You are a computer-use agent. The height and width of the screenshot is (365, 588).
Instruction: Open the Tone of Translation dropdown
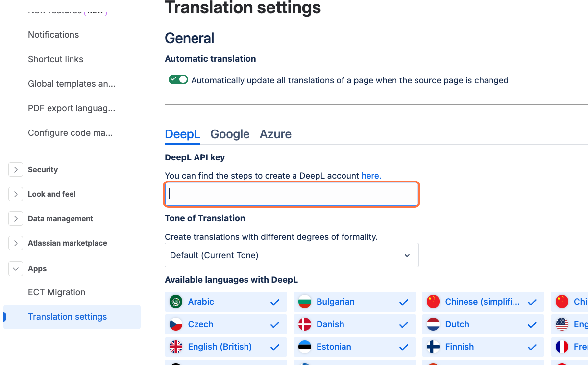pyautogui.click(x=292, y=255)
